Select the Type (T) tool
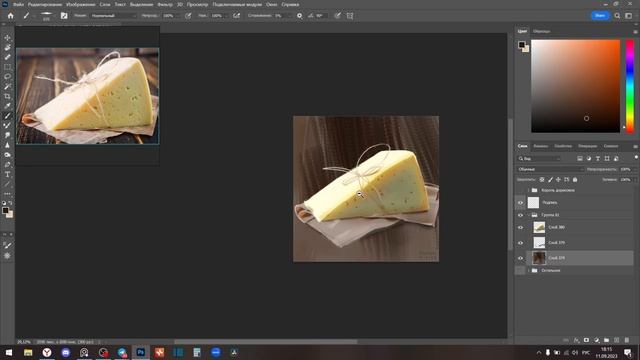640x360 pixels. (7, 174)
